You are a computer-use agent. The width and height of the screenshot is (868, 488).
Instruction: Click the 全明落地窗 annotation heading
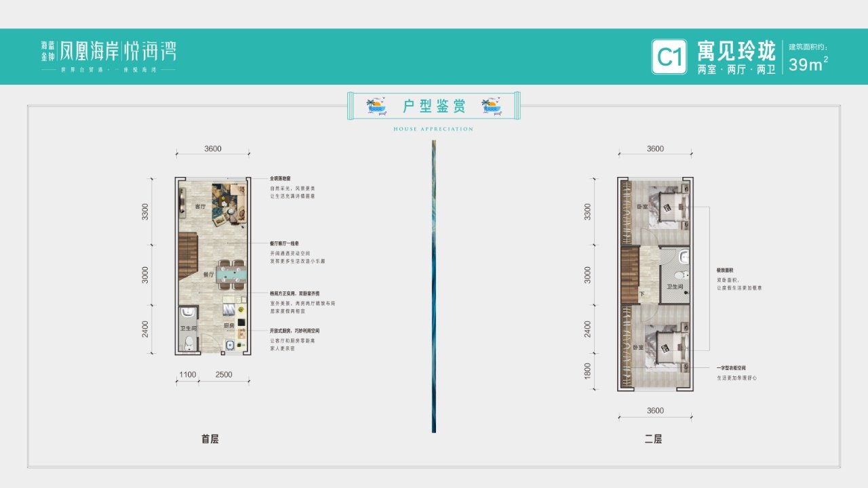click(x=280, y=178)
